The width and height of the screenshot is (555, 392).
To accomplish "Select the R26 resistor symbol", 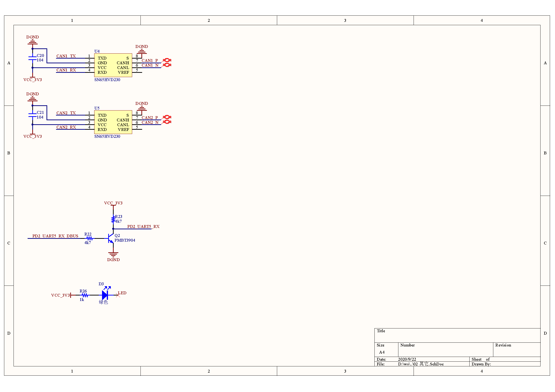I will [x=85, y=295].
